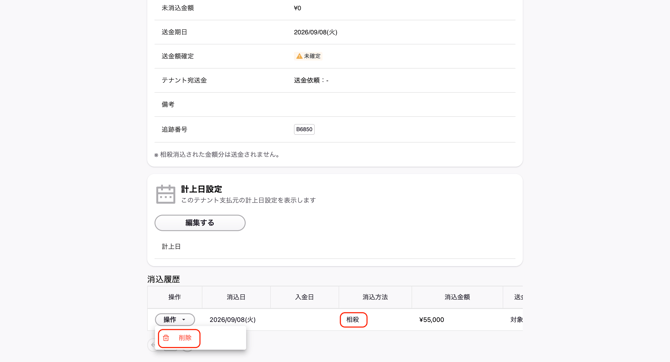Screen dimensions: 670x362
Task: Click the 編集する button
Action: 200,223
